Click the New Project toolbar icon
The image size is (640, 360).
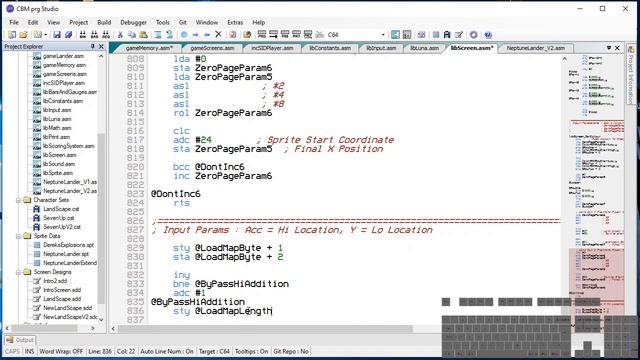tap(12, 35)
